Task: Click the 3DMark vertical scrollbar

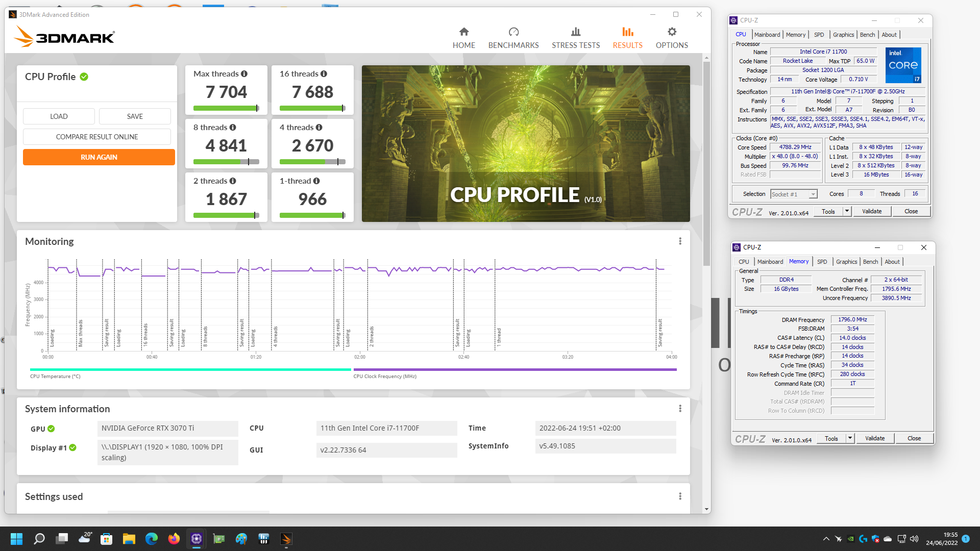Action: click(706, 163)
